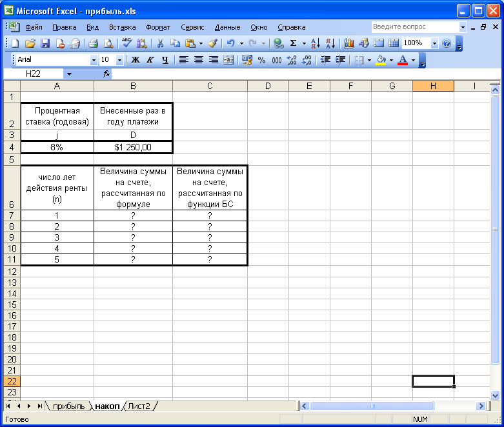Increase decimal places icon
The height and width of the screenshot is (427, 504).
(x=292, y=60)
